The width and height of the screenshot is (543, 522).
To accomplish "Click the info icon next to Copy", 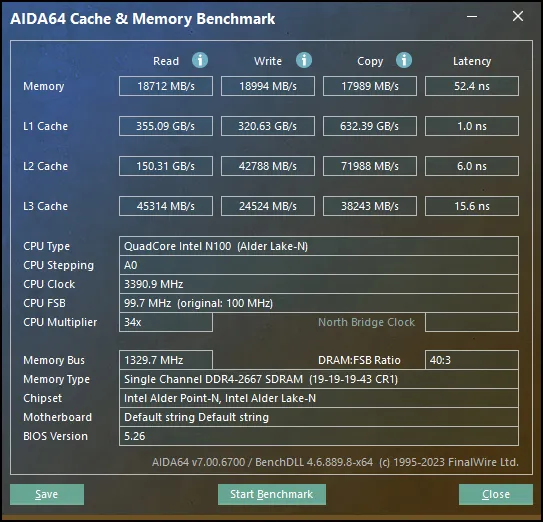I will pyautogui.click(x=404, y=60).
